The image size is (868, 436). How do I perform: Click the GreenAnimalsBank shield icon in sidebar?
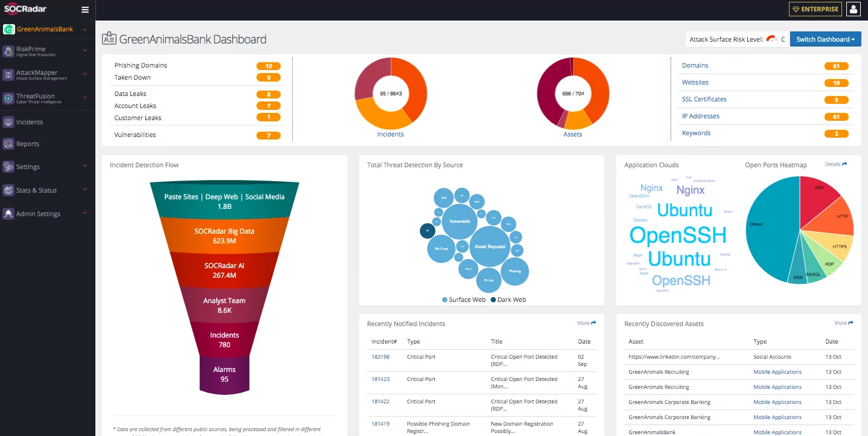8,29
